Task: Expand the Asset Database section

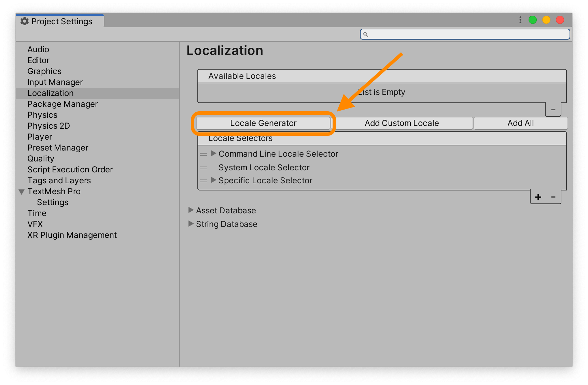Action: pyautogui.click(x=191, y=210)
